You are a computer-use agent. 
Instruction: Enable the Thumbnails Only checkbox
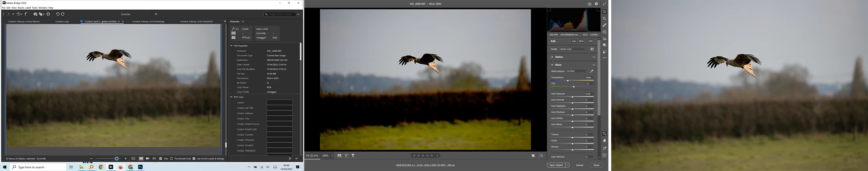(172, 159)
